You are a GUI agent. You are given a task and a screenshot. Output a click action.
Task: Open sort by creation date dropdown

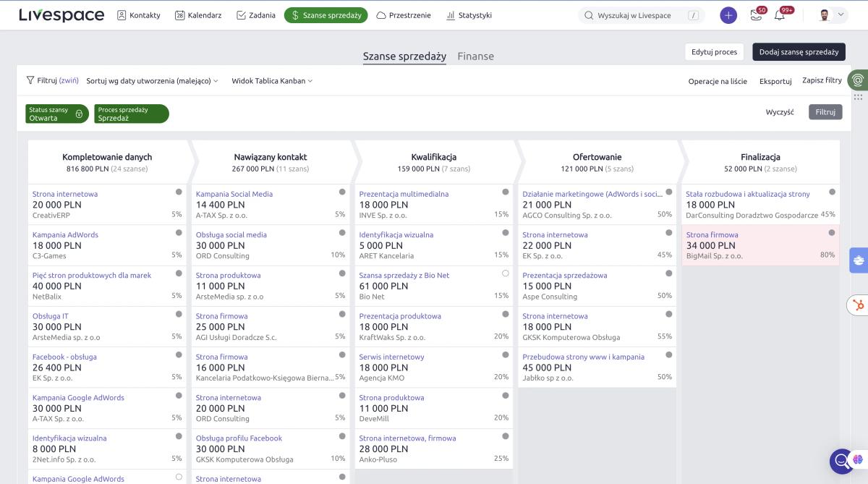point(152,81)
